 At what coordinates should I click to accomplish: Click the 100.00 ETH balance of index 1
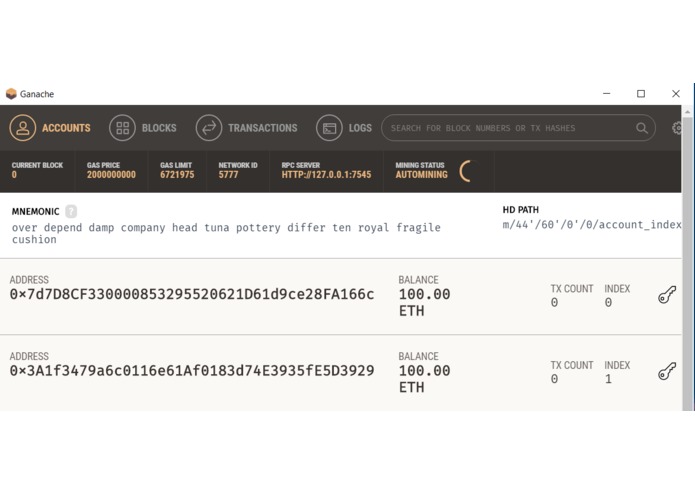(424, 379)
